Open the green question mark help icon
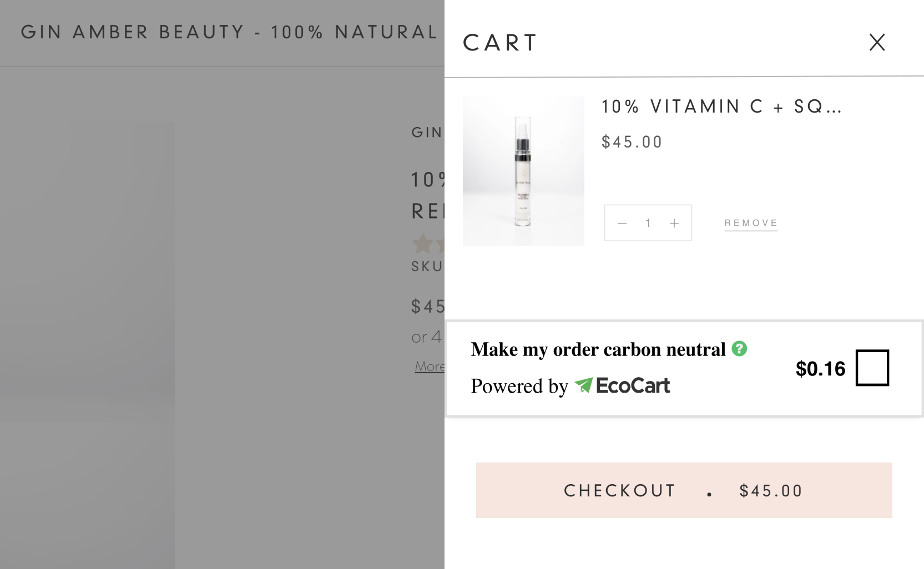Viewport: 924px width, 569px height. (739, 348)
